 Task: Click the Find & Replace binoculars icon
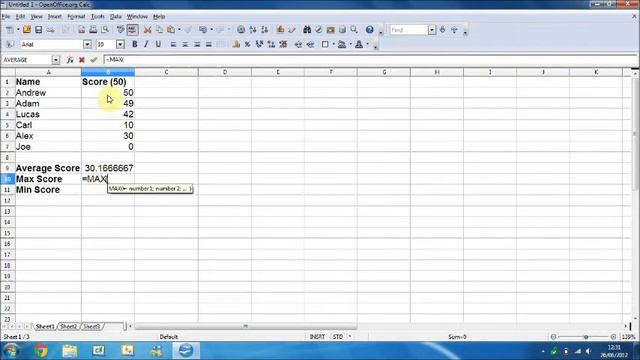coord(307,30)
